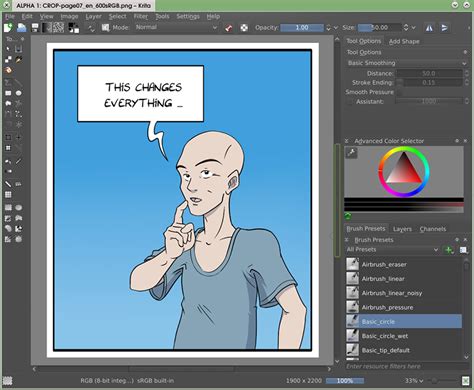
Task: Toggle the Assistant checkbox
Action: (x=349, y=101)
